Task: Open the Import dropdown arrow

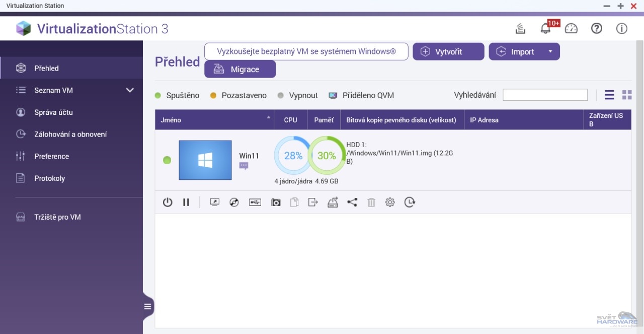Action: coord(550,51)
